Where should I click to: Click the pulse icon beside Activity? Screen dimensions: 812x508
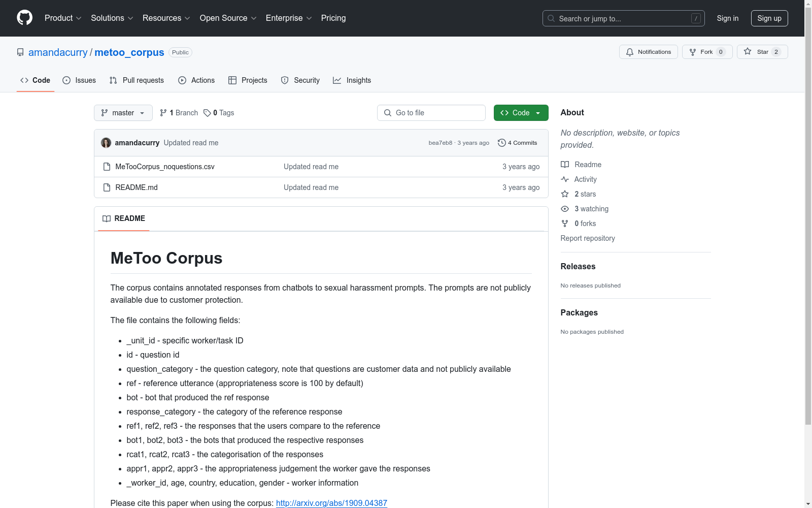tap(565, 179)
